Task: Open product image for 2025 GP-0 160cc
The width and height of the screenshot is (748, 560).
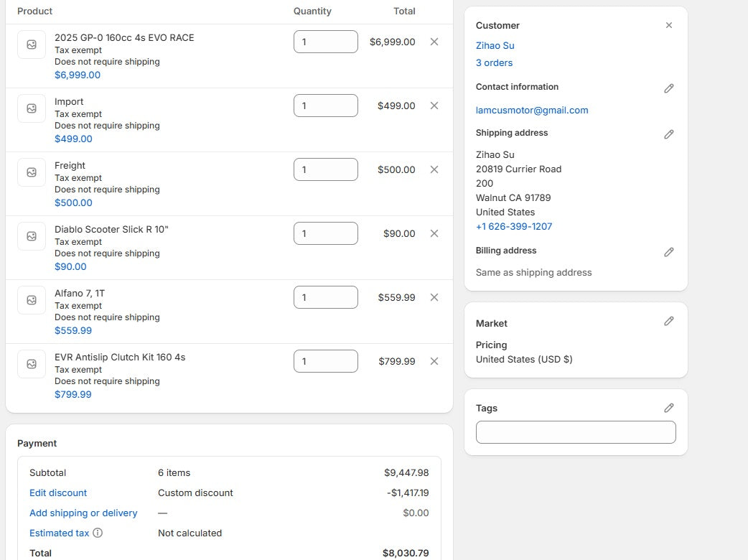Action: pyautogui.click(x=32, y=45)
